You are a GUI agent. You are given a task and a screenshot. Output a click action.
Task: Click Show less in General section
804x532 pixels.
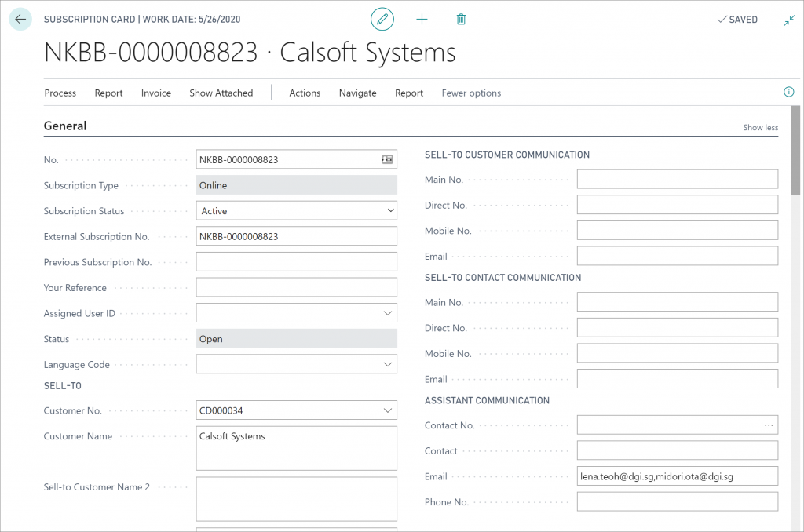760,128
